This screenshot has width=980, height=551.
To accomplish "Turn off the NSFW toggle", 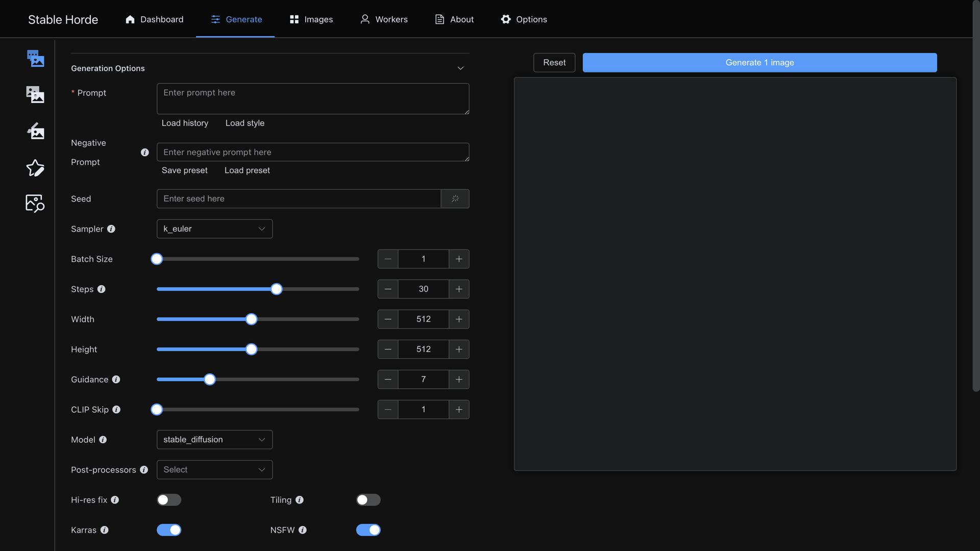I will [x=369, y=530].
